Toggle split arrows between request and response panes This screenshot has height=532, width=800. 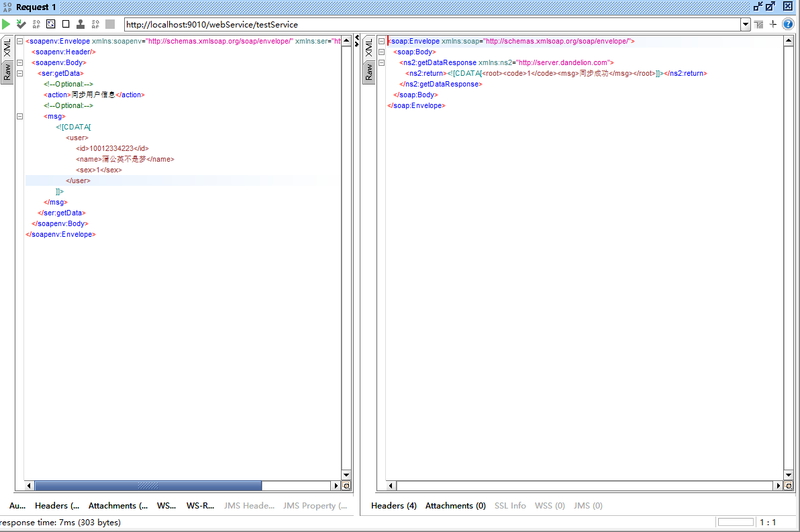[x=356, y=41]
